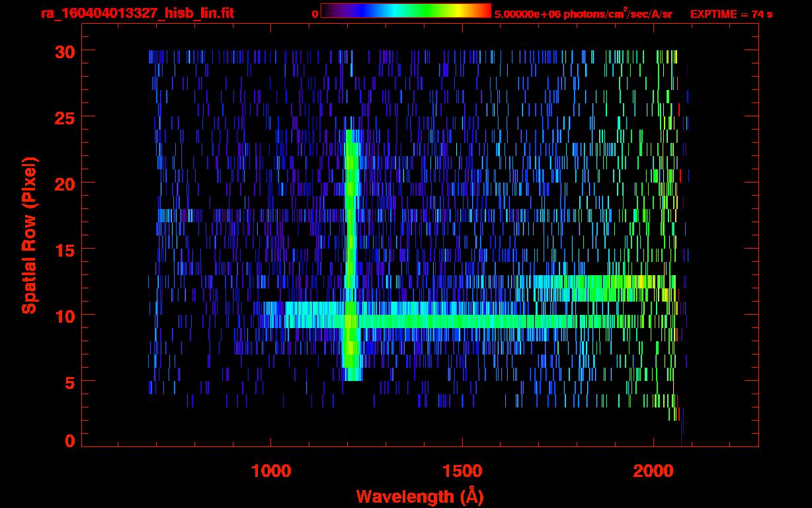Screen dimensions: 812x508
Task: Click the x-axis tick label 1500
Action: [462, 471]
